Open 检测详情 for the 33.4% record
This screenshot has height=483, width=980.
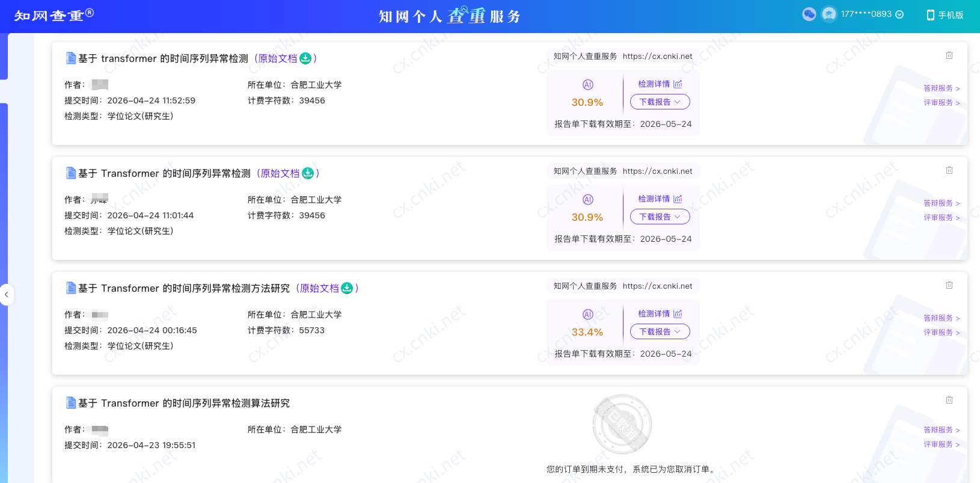pyautogui.click(x=660, y=314)
